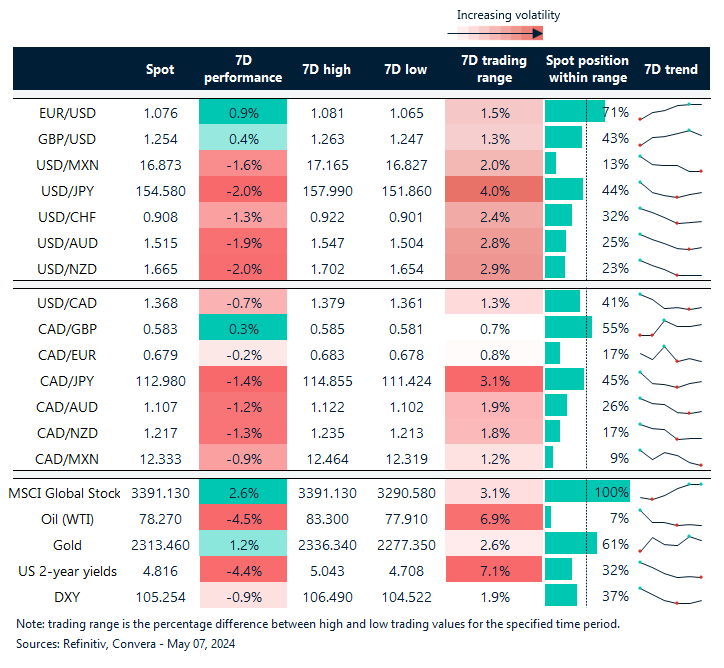Click the Spot column header
The height and width of the screenshot is (668, 724).
pyautogui.click(x=159, y=70)
